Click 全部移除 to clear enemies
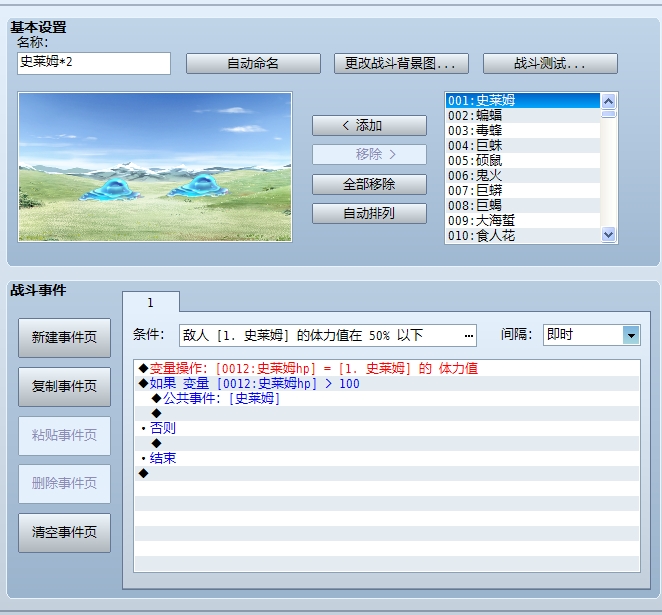This screenshot has width=662, height=615. [x=369, y=184]
